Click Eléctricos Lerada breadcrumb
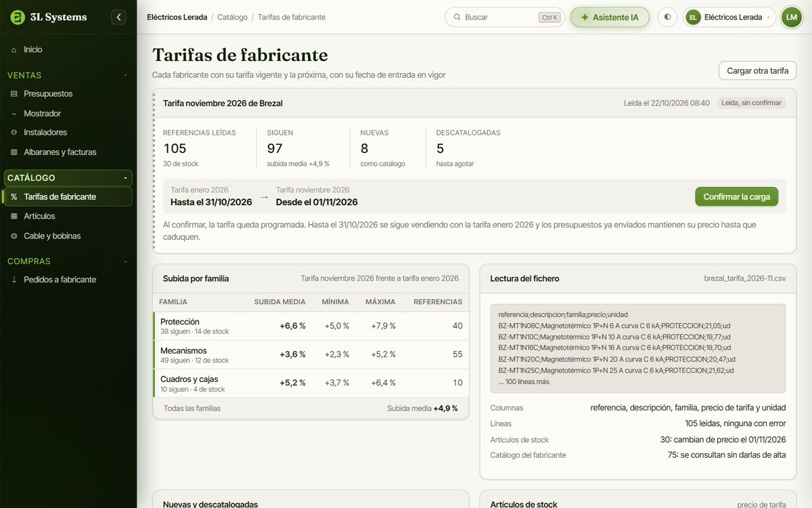 [177, 17]
